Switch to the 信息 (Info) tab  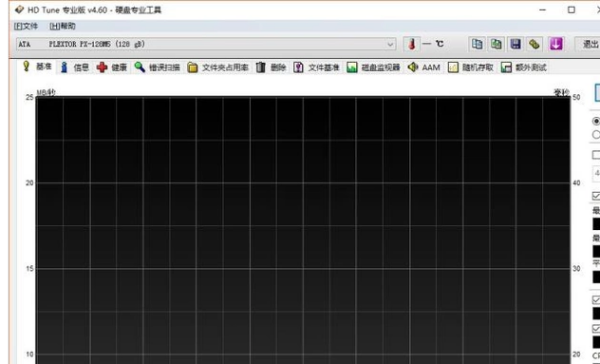75,67
